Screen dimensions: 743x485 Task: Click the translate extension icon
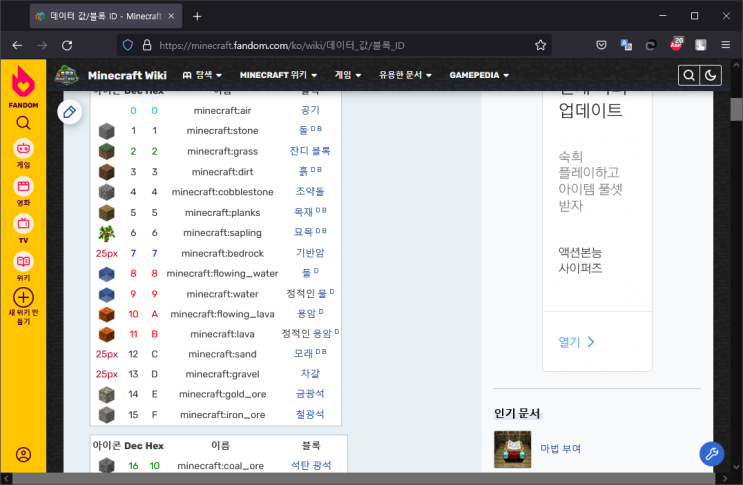626,45
